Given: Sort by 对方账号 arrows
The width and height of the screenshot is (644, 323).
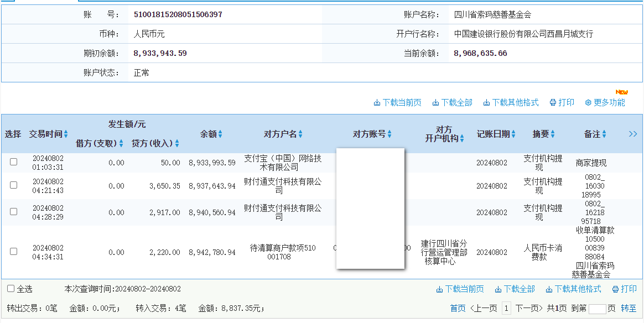Looking at the screenshot, I should tap(389, 134).
